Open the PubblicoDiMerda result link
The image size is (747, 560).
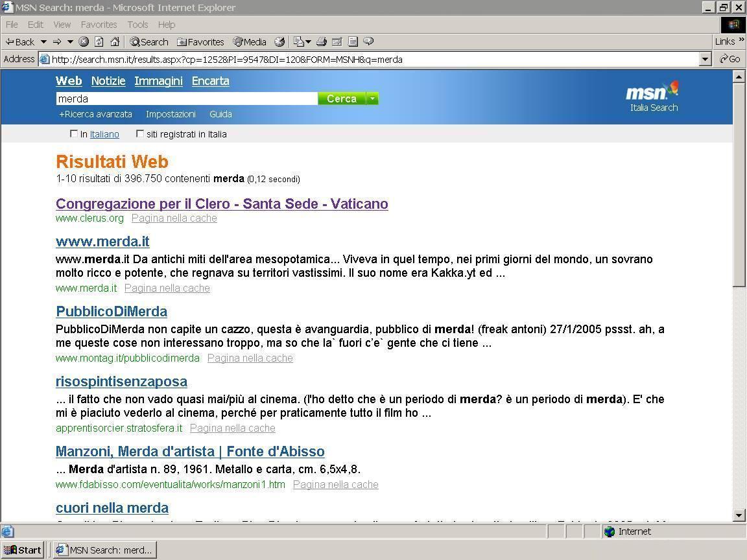(x=112, y=311)
